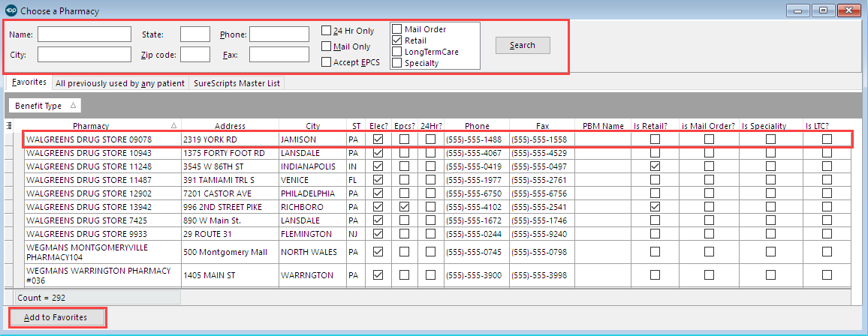Open the SureScripts Master List tab
The width and height of the screenshot is (868, 336).
(237, 83)
